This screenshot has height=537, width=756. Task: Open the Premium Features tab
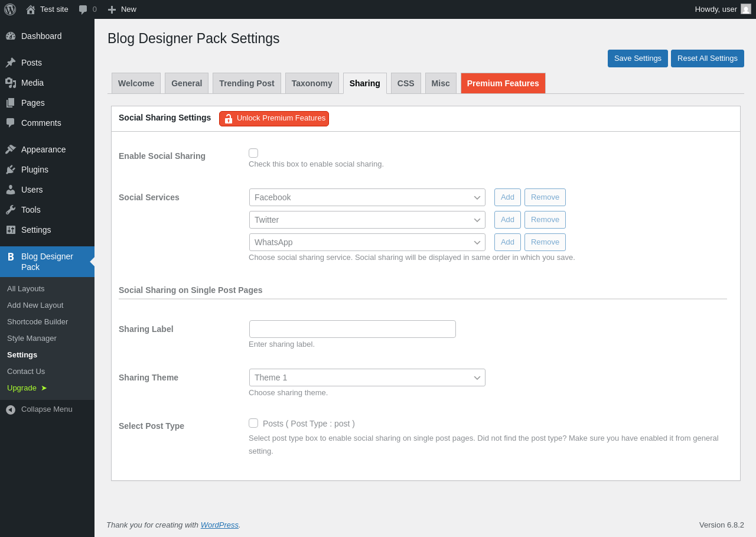pos(503,83)
